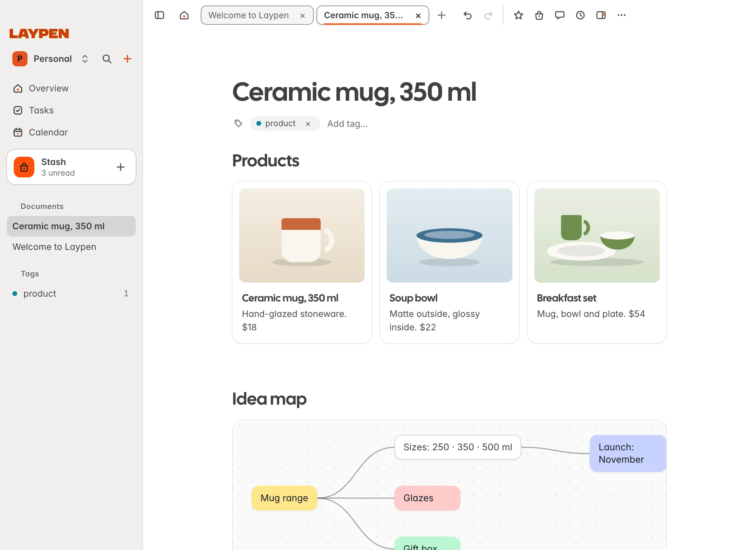Viewport: 756px width, 550px height.
Task: Open the comments speech bubble icon
Action: (x=560, y=15)
